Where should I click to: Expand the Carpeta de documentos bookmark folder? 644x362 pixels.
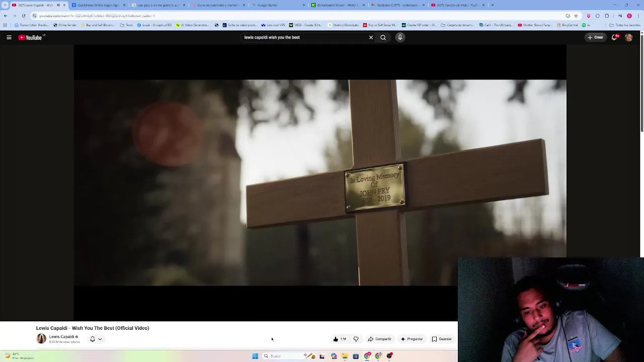(457, 25)
